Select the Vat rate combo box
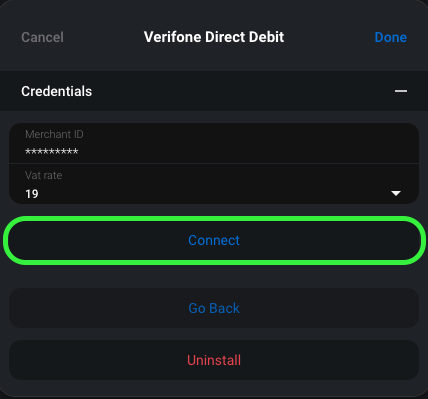428x399 pixels. [214, 184]
